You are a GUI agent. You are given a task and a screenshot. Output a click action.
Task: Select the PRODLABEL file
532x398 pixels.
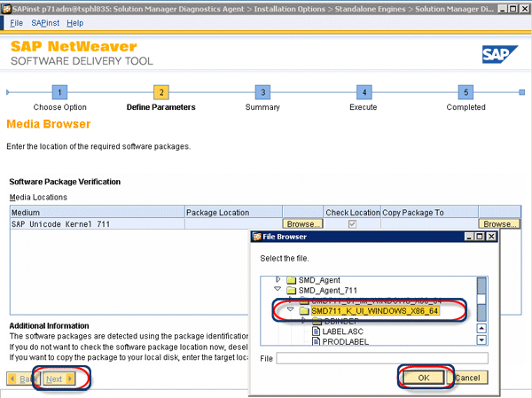(346, 341)
